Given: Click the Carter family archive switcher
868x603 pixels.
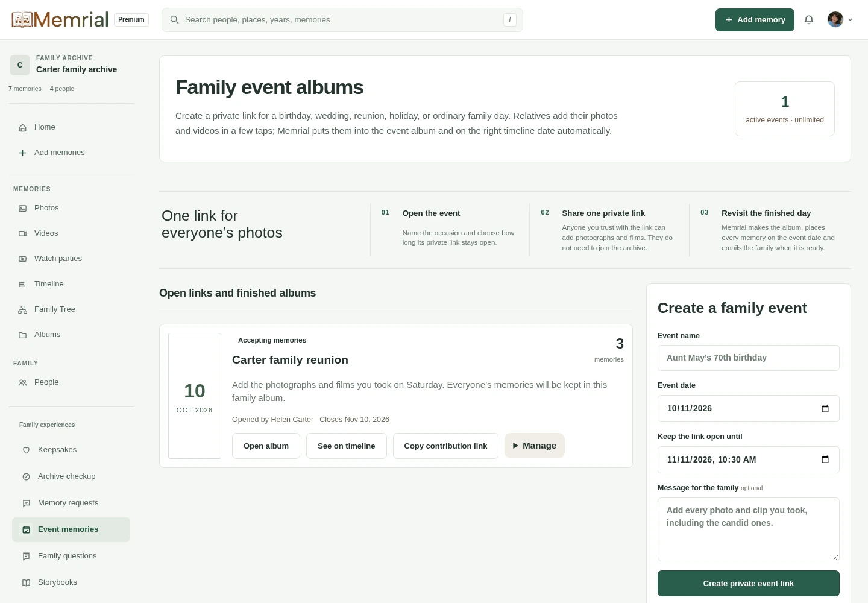Looking at the screenshot, I should [x=71, y=65].
